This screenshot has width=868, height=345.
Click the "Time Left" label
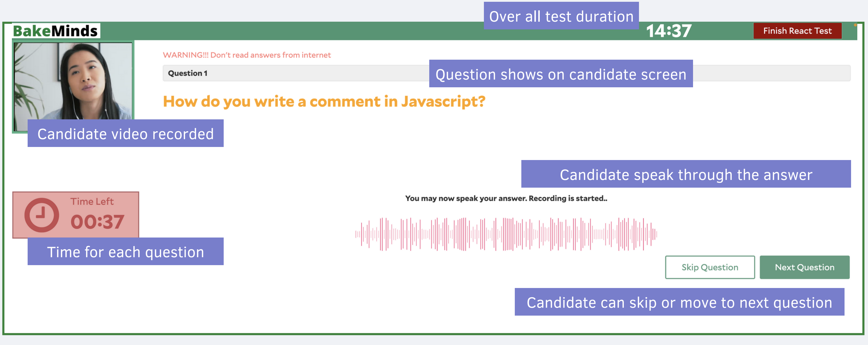tap(92, 202)
